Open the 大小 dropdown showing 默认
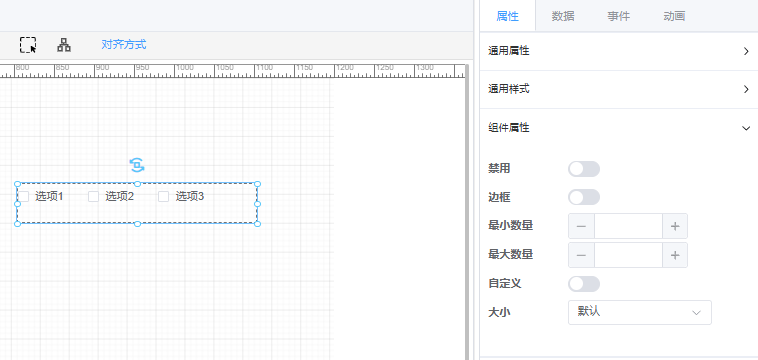 (640, 312)
